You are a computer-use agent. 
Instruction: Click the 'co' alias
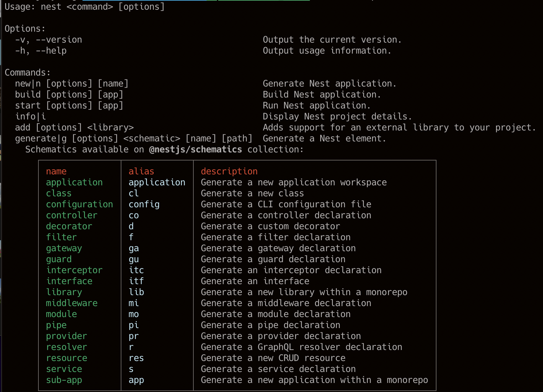pyautogui.click(x=134, y=215)
